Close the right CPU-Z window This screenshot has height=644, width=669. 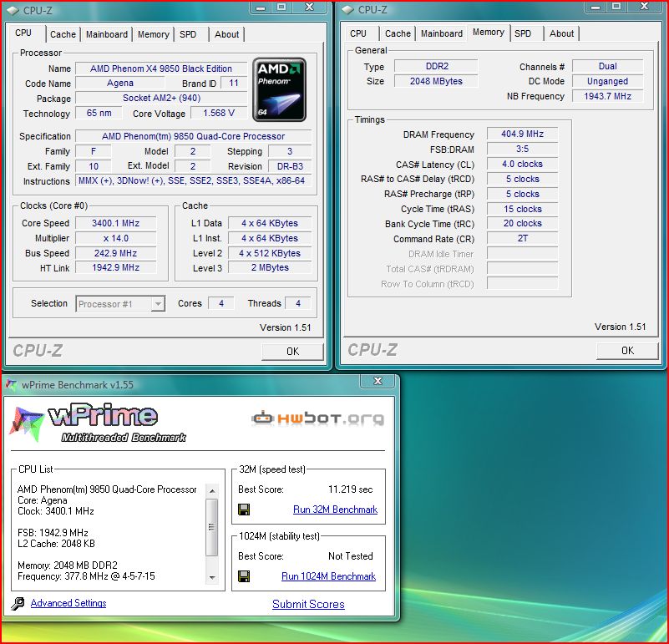pyautogui.click(x=645, y=7)
